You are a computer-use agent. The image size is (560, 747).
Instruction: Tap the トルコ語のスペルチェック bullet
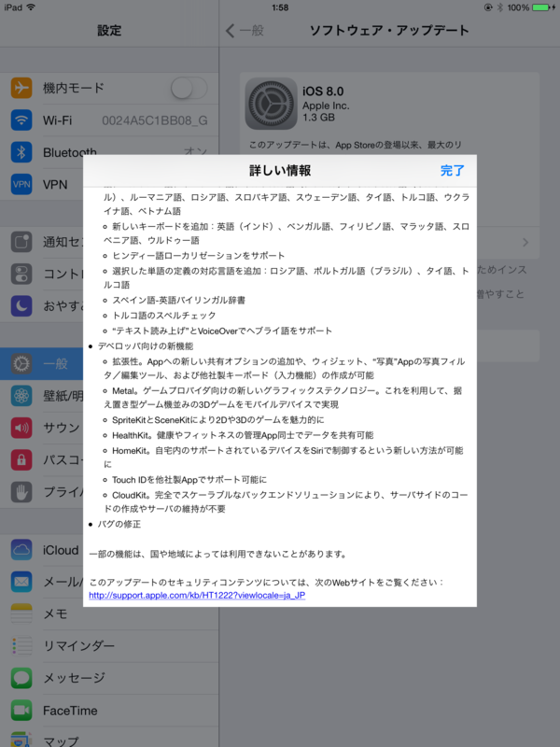click(164, 316)
